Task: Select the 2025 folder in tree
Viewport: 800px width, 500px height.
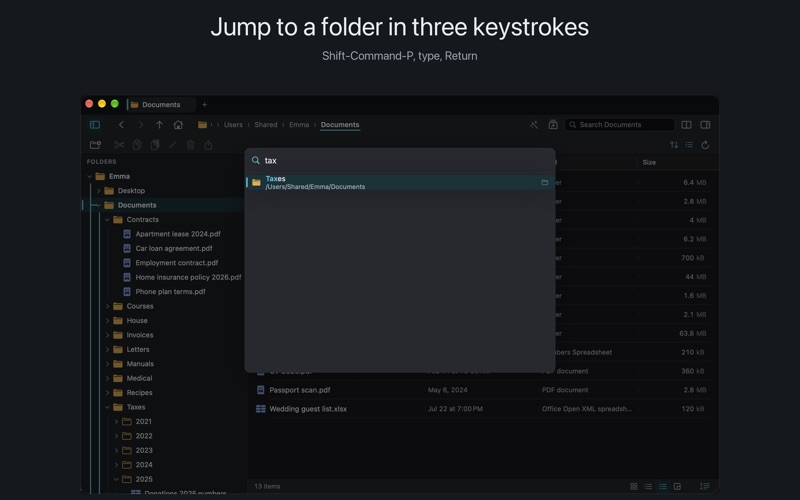Action: [144, 479]
